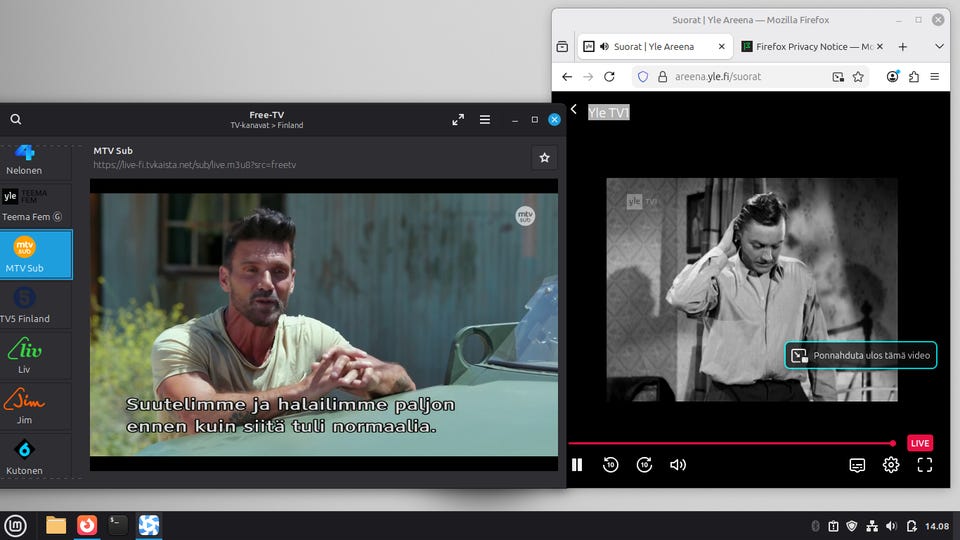Image resolution: width=960 pixels, height=540 pixels.
Task: Click TV-kanavat > Finland breadcrumb text
Action: pyautogui.click(x=266, y=125)
